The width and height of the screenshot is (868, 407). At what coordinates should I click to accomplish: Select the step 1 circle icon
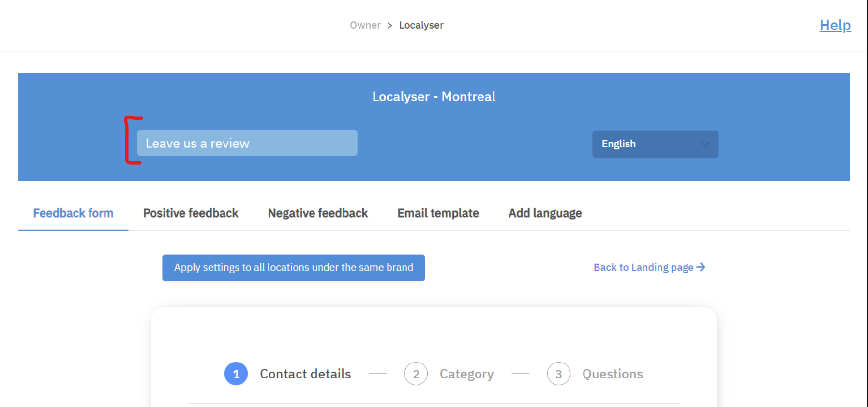coord(236,374)
